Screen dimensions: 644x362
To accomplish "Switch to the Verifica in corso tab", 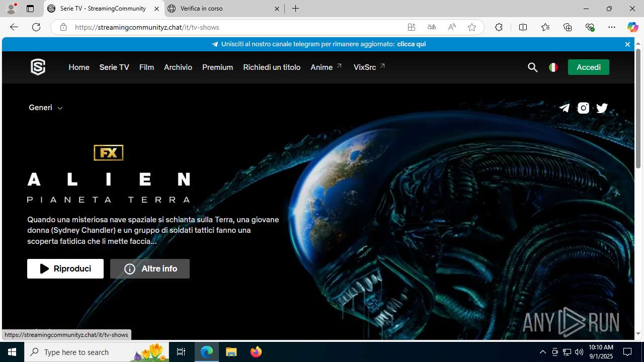I will pyautogui.click(x=224, y=9).
